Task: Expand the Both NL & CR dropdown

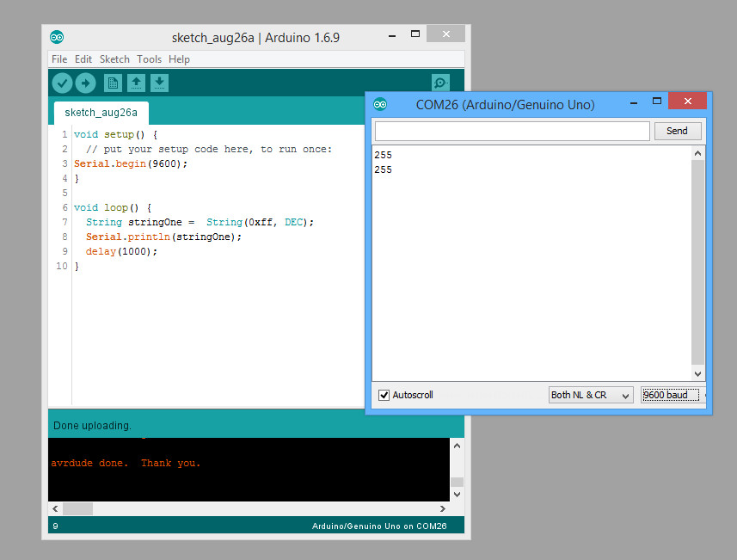Action: (x=591, y=395)
